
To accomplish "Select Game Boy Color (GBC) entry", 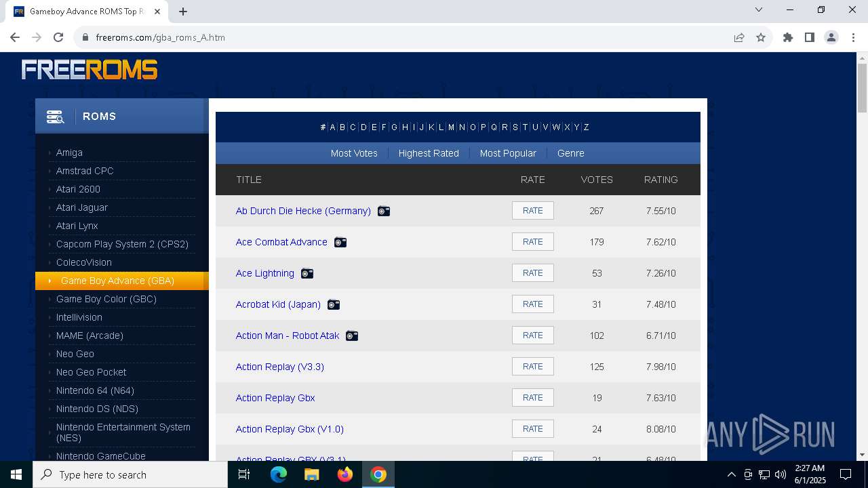I will tap(106, 299).
